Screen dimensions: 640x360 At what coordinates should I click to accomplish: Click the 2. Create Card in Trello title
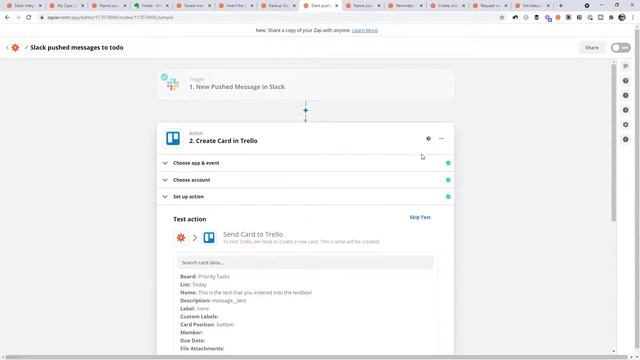[x=223, y=141]
